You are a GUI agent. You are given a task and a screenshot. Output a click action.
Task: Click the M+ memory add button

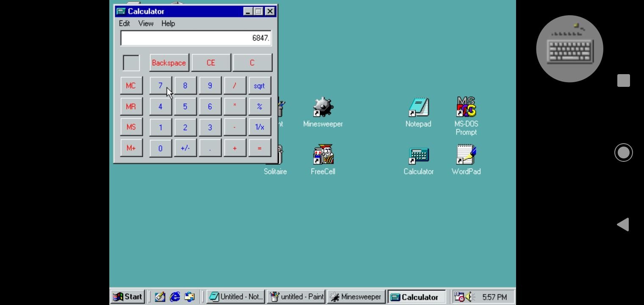131,148
